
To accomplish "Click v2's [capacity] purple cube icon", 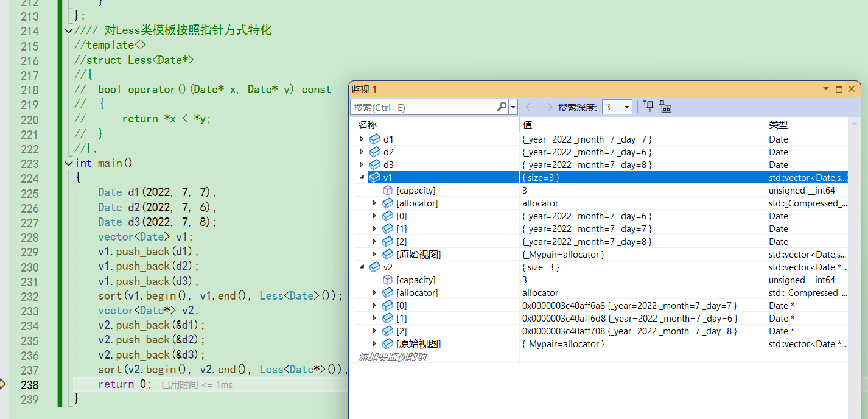I will 388,280.
